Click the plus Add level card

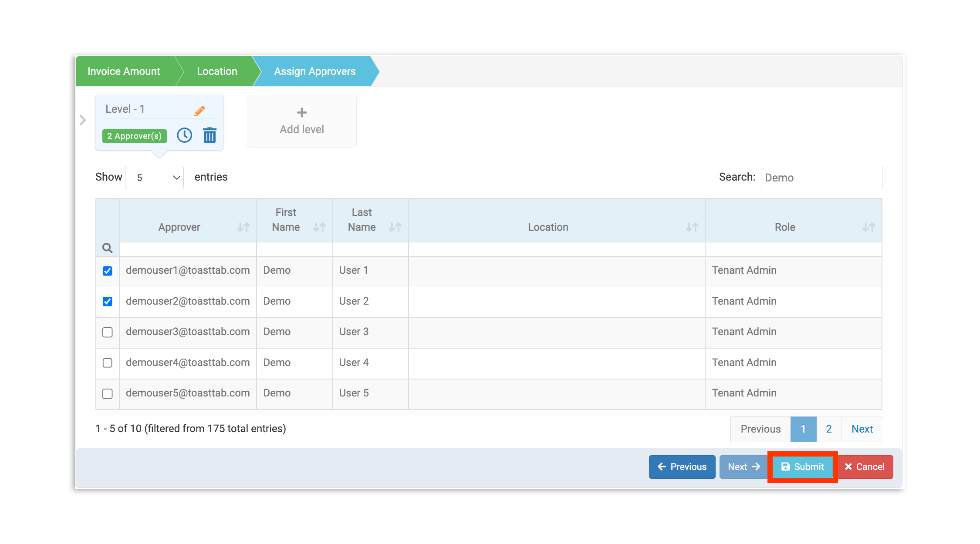click(301, 121)
